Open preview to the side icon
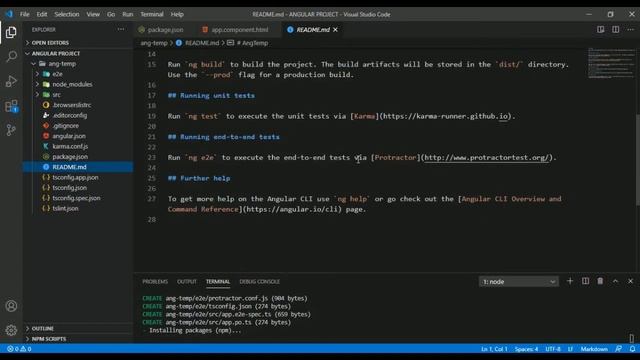The image size is (640, 360). tap(600, 29)
